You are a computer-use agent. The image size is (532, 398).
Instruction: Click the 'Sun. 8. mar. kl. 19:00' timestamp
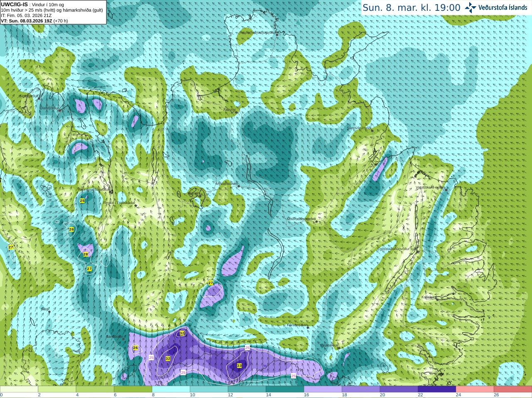[411, 7]
